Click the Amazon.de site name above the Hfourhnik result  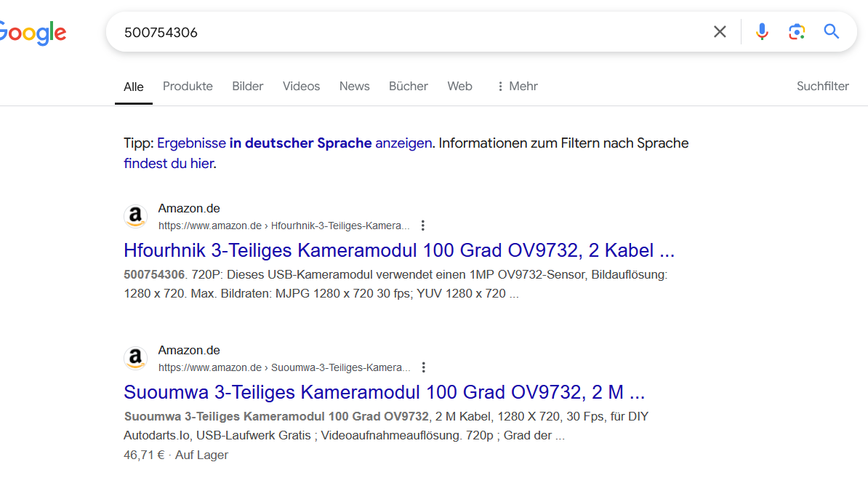tap(189, 208)
